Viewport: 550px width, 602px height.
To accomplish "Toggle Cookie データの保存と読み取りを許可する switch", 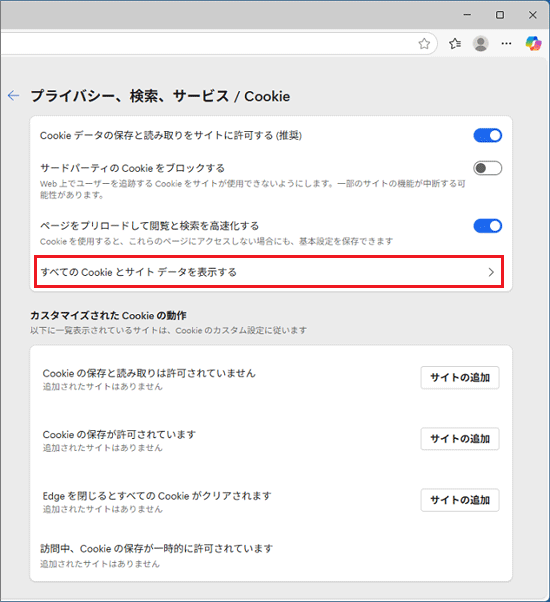I will 487,136.
